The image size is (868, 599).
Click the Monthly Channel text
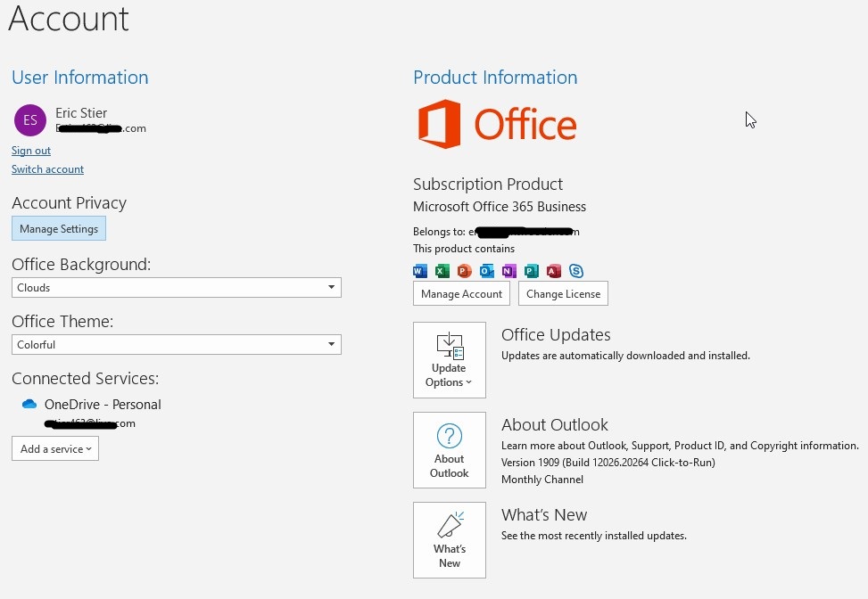click(x=542, y=480)
